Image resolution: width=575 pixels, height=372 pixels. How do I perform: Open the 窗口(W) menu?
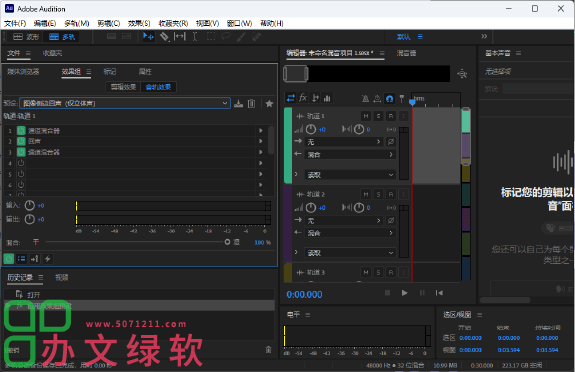pos(239,23)
